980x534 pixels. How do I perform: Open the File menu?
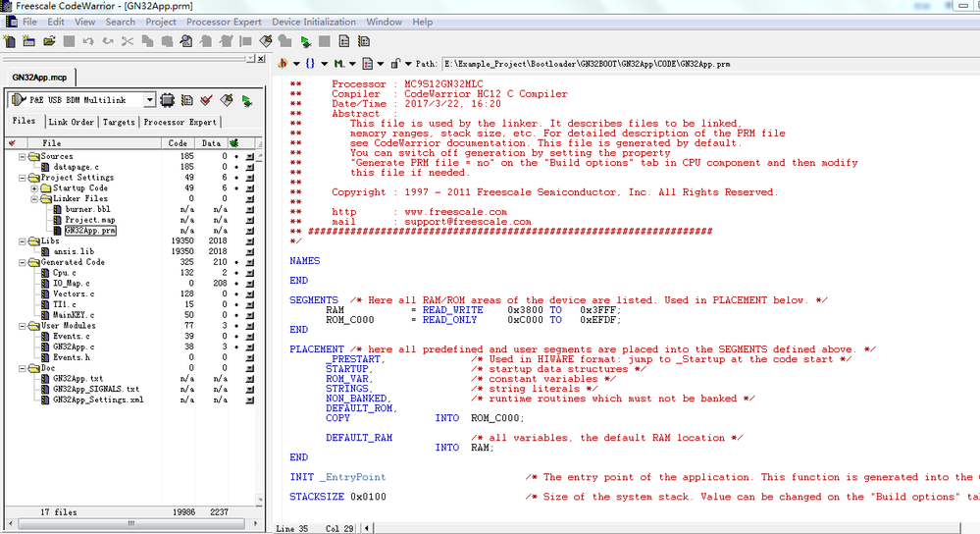[29, 22]
